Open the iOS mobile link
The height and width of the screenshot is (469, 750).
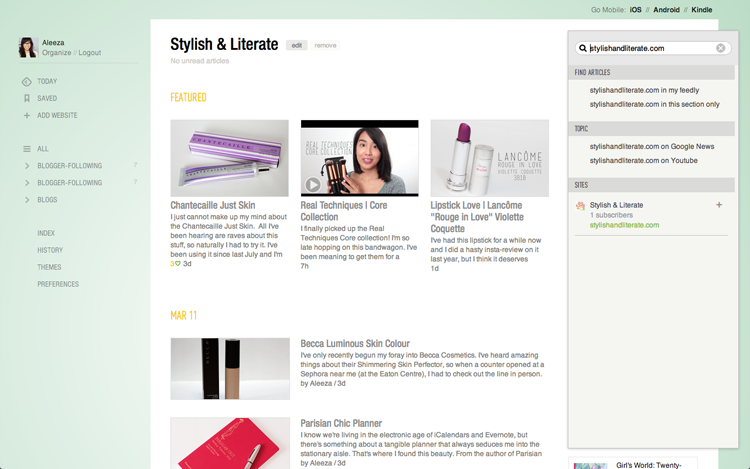point(635,10)
